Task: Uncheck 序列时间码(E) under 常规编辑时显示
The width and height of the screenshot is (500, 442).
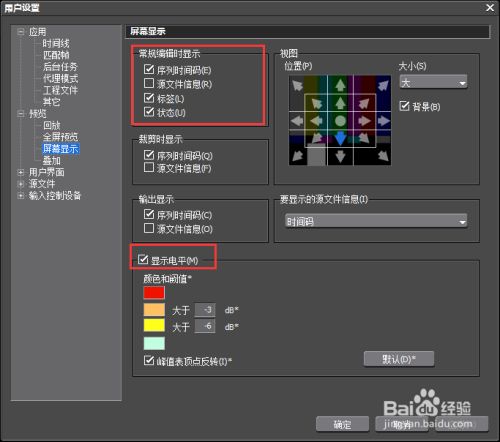Action: click(149, 69)
